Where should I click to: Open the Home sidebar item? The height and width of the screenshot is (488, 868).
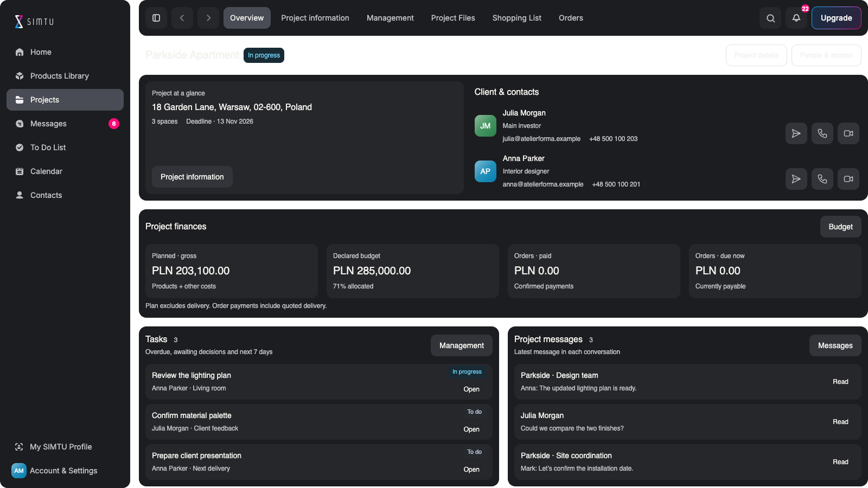(x=65, y=52)
